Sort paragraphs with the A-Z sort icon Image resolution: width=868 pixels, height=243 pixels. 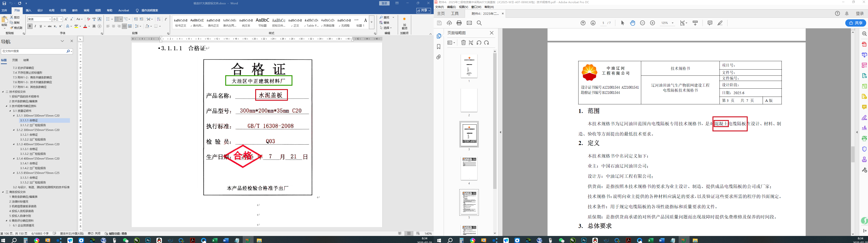pos(159,19)
